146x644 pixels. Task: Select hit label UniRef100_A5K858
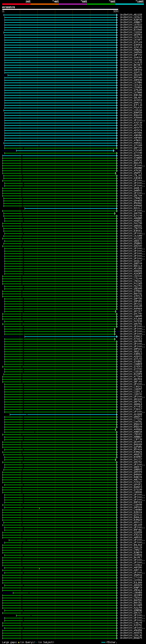[x=131, y=631]
